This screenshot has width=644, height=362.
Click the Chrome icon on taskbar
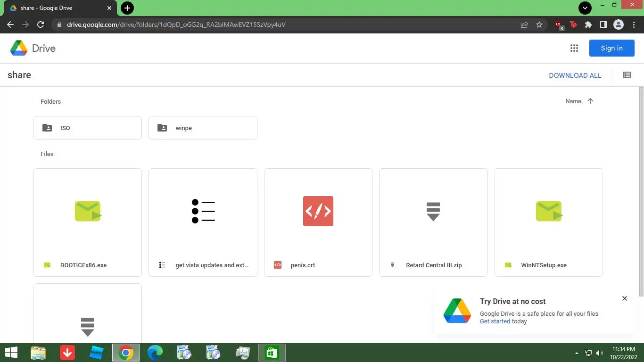pos(126,353)
